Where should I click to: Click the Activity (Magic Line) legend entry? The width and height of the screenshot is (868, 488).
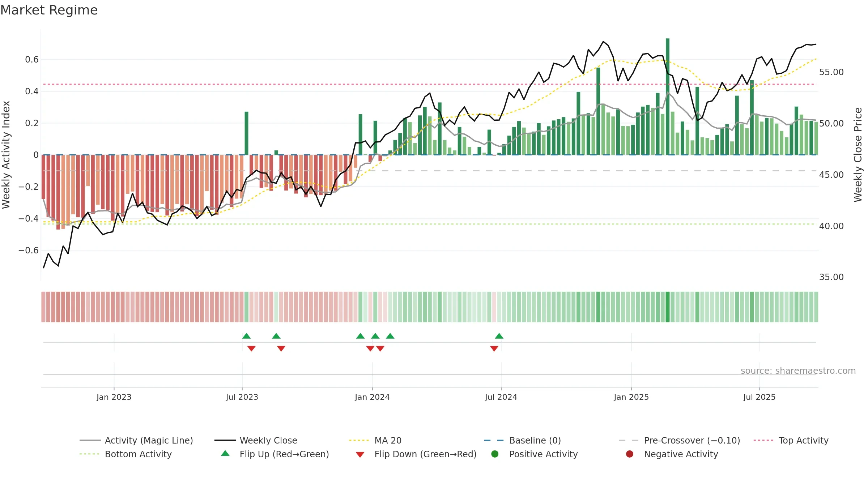point(136,440)
